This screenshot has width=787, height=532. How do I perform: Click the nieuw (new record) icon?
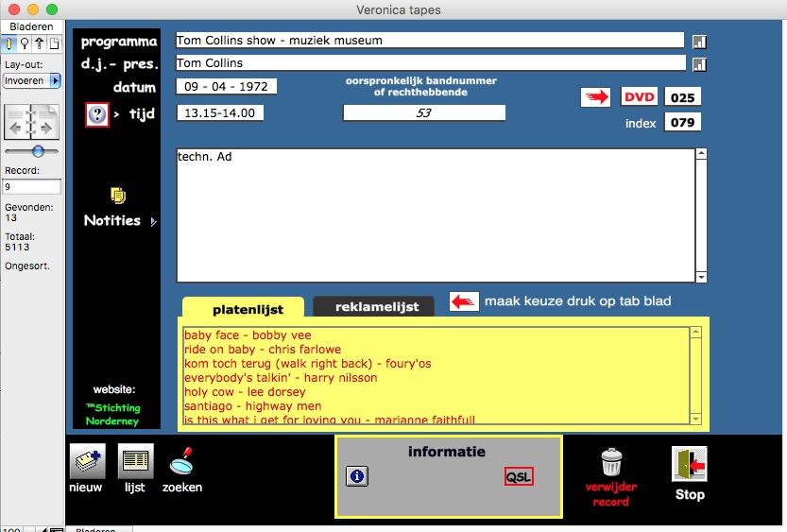[x=86, y=461]
